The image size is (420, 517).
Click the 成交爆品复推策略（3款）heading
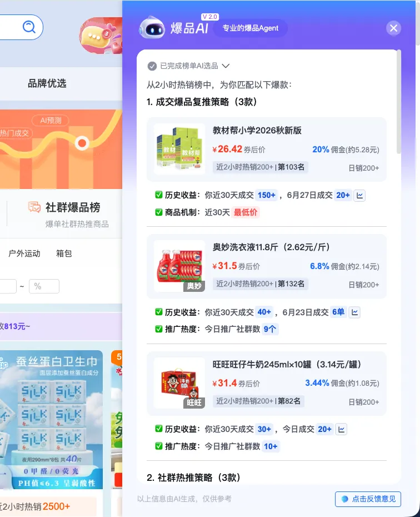[202, 102]
